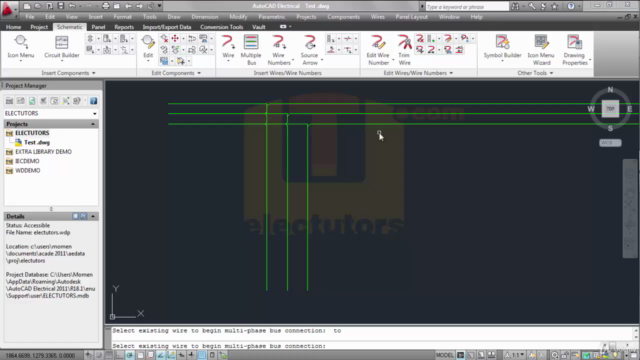Select the EXTRA LIBRARY DEMO project
The height and width of the screenshot is (360, 640).
click(x=43, y=152)
